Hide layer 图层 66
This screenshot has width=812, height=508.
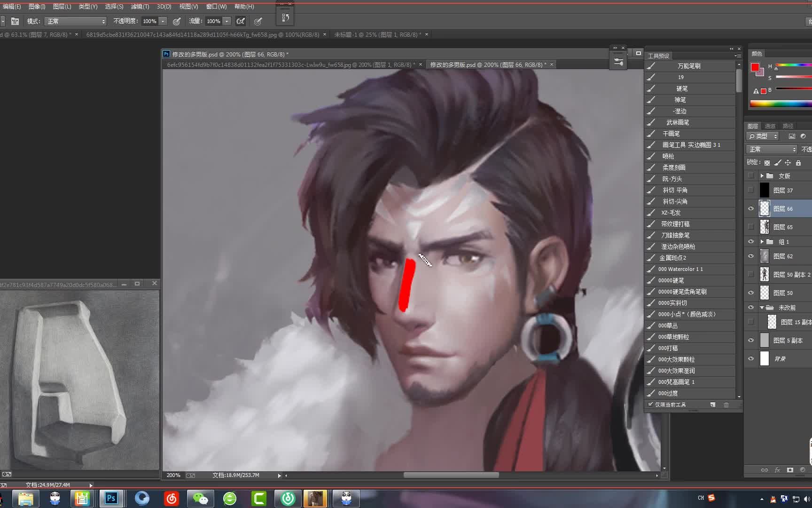tap(751, 208)
